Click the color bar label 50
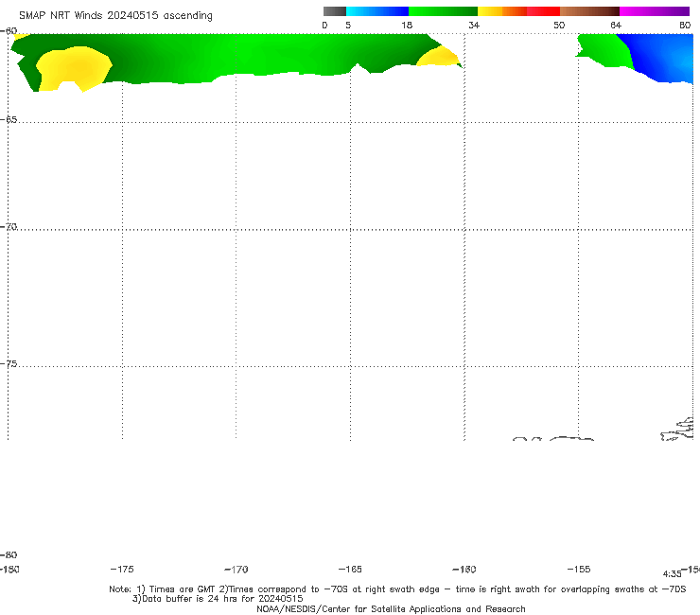The width and height of the screenshot is (700, 615). click(x=559, y=26)
